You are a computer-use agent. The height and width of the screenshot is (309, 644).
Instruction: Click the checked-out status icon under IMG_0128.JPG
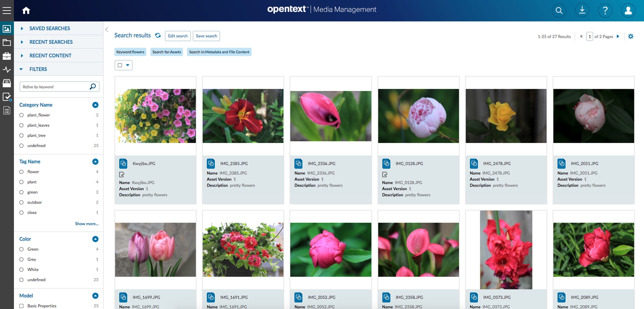(385, 174)
